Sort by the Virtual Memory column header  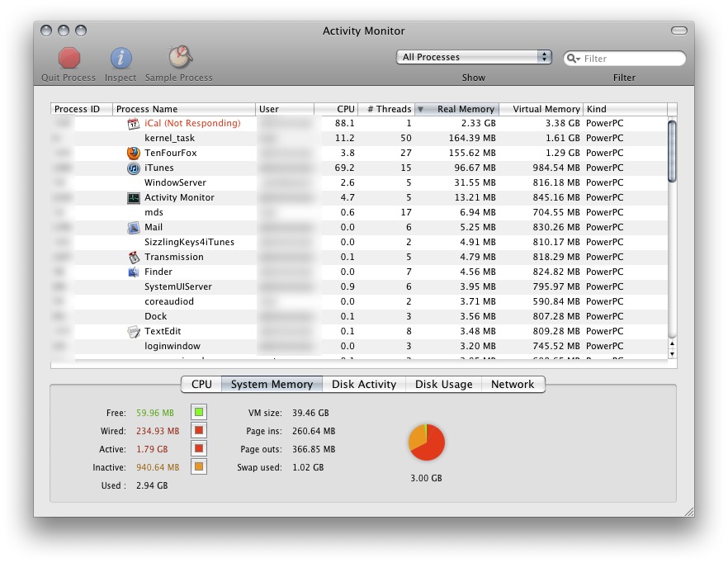click(x=541, y=109)
